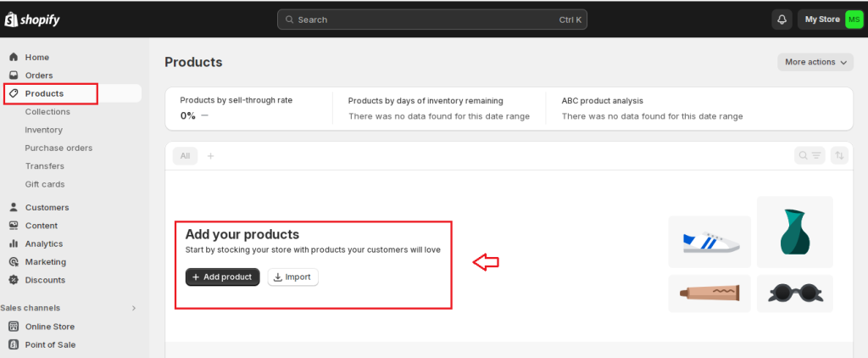Click the Point of Sale icon
868x358 pixels.
pos(14,344)
